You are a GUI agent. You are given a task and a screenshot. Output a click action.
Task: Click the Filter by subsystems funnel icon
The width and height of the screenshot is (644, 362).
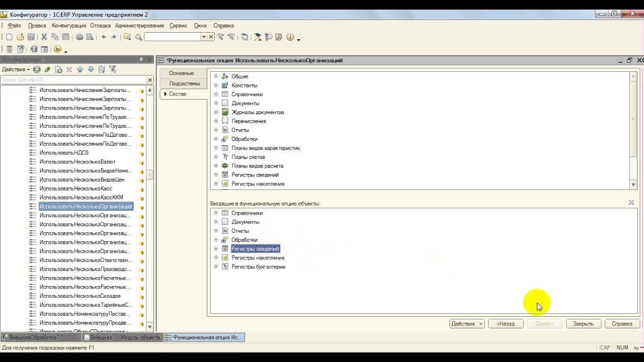113,69
